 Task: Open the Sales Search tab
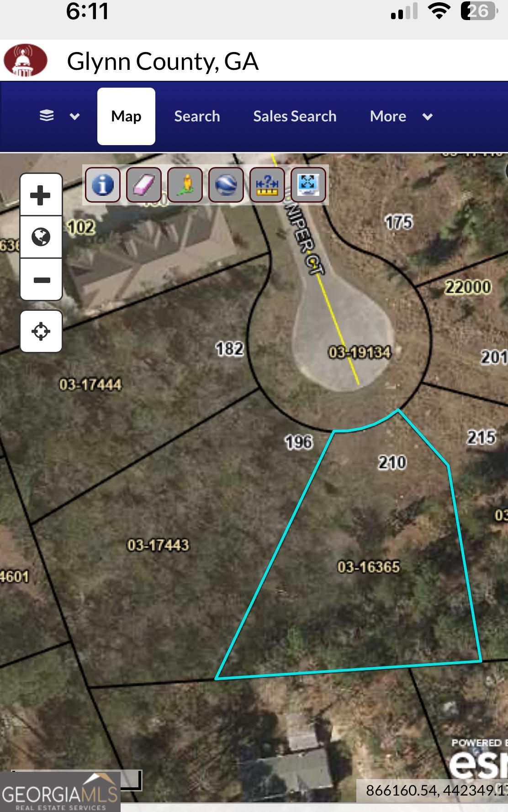295,116
